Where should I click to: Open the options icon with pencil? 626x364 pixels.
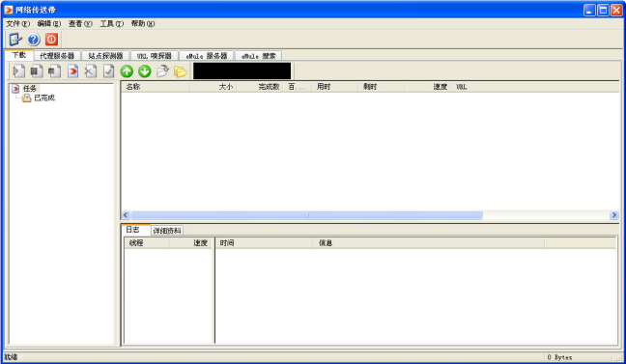15,40
